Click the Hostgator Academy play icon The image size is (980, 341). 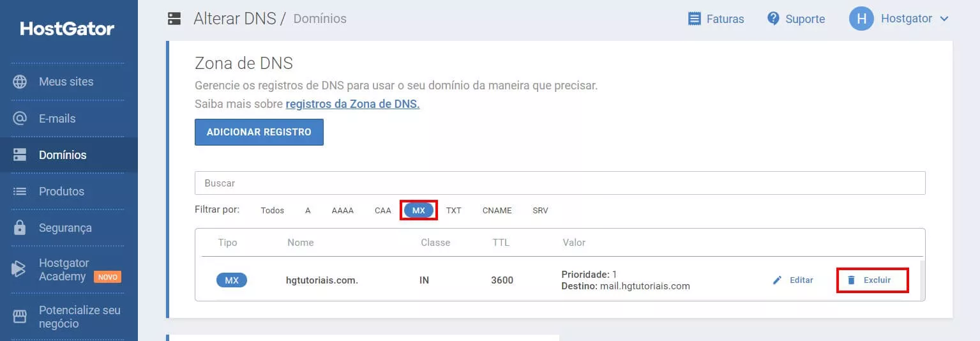(19, 269)
